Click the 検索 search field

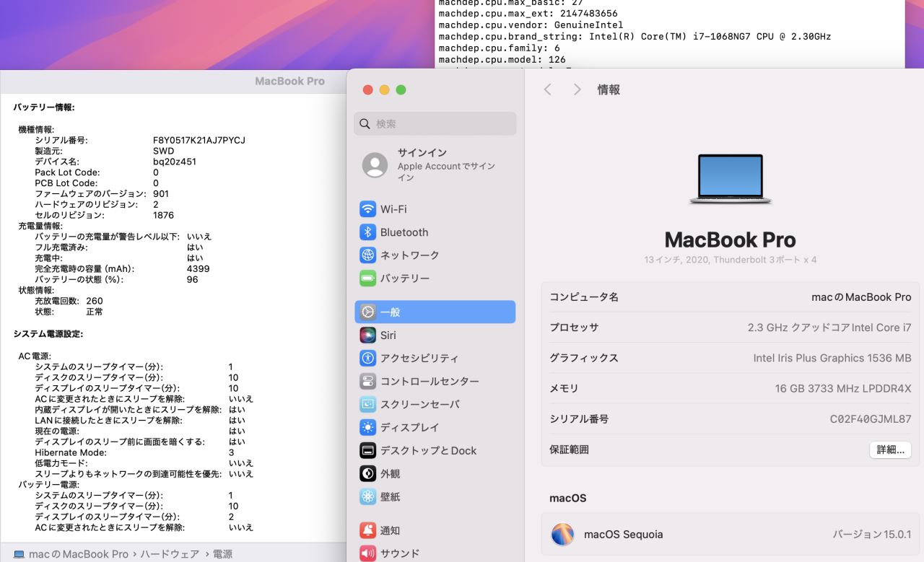pos(435,124)
